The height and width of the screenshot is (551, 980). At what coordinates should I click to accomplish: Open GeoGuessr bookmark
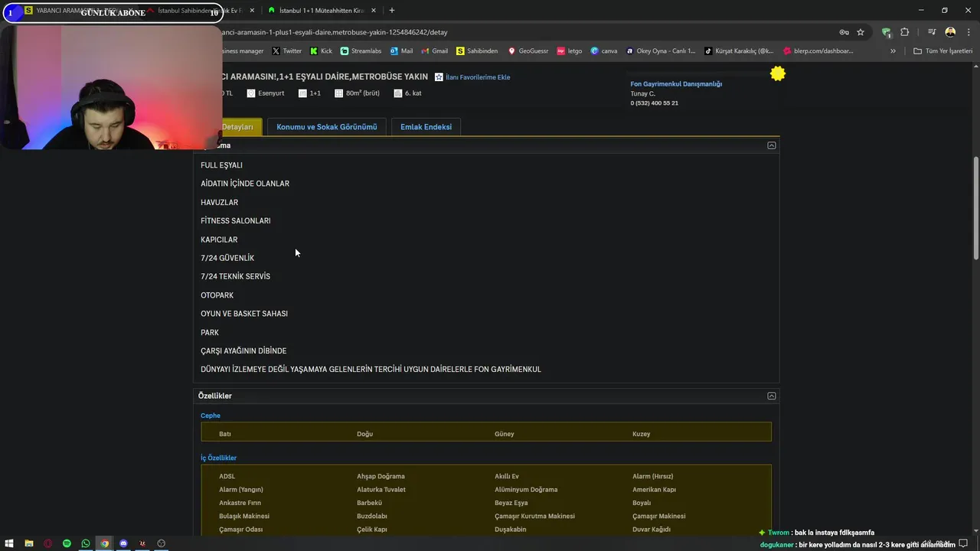[528, 51]
